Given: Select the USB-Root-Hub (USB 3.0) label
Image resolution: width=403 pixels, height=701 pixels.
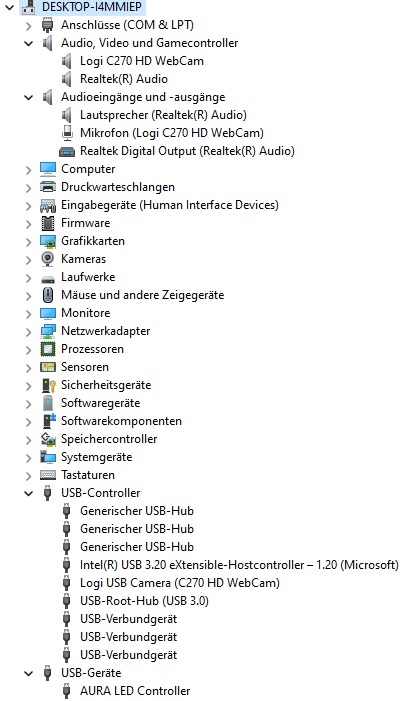Looking at the screenshot, I should pos(144,601).
